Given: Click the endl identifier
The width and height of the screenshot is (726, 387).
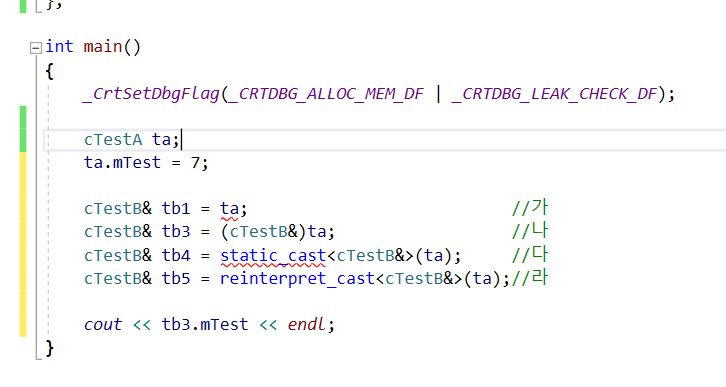Looking at the screenshot, I should (x=307, y=325).
